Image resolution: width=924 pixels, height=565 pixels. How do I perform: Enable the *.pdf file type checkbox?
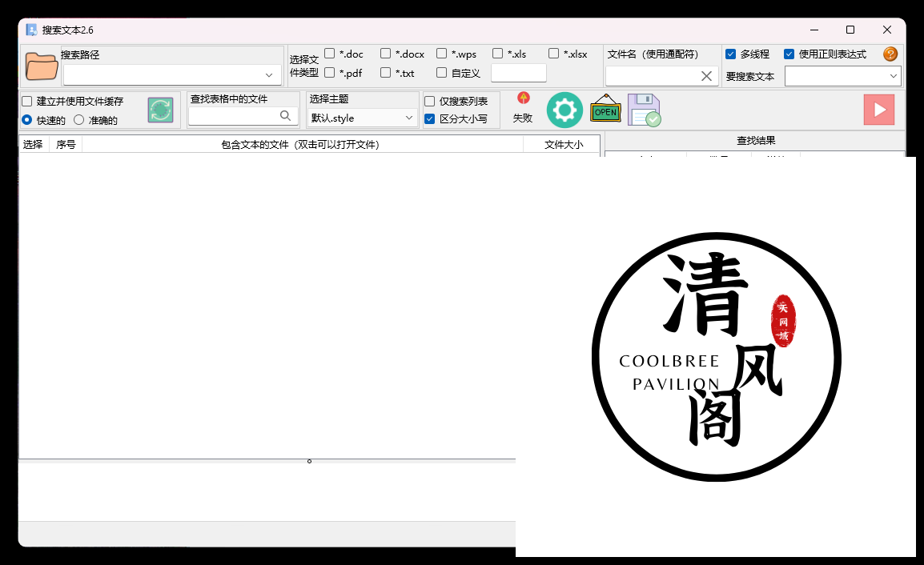(330, 73)
